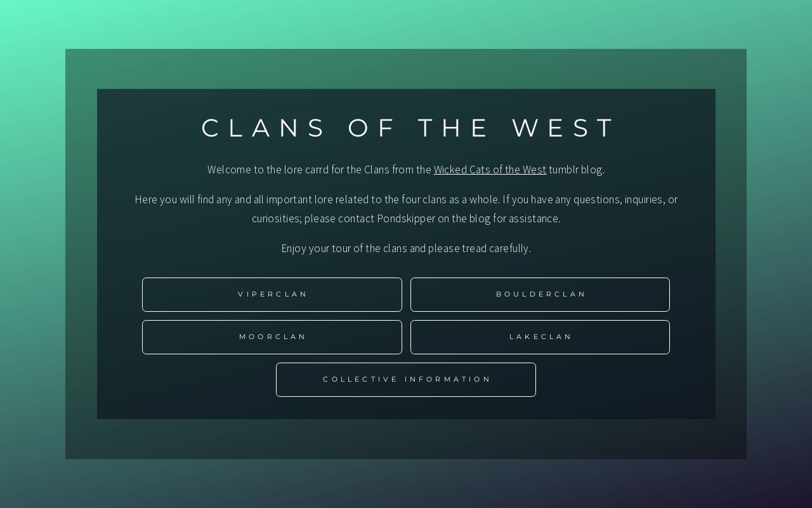This screenshot has width=812, height=508.
Task: Click the word CLANS in the title
Action: tap(263, 128)
